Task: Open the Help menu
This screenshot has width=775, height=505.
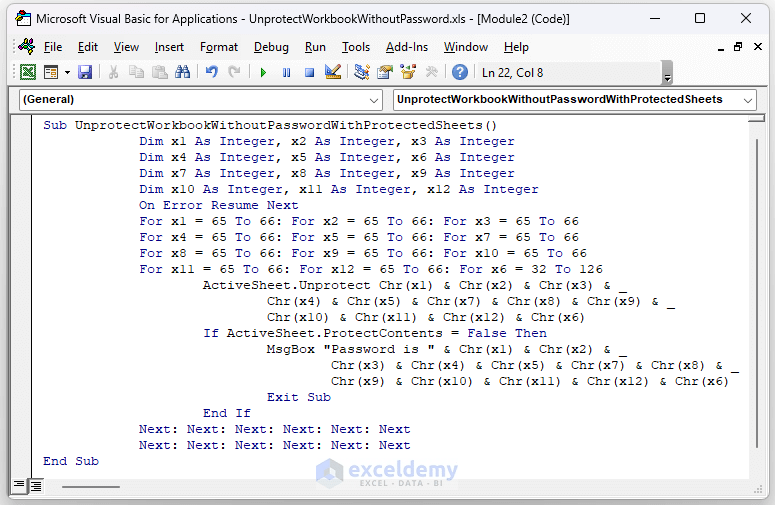Action: [516, 47]
